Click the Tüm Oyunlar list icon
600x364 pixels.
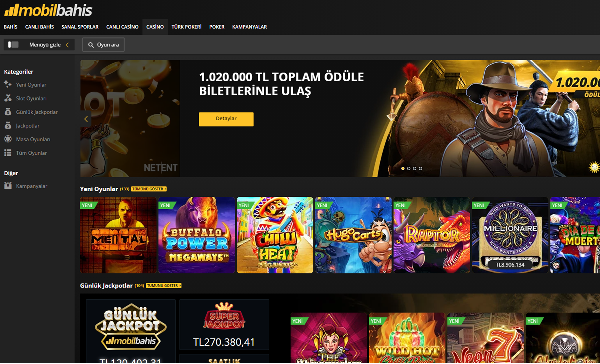tap(8, 153)
